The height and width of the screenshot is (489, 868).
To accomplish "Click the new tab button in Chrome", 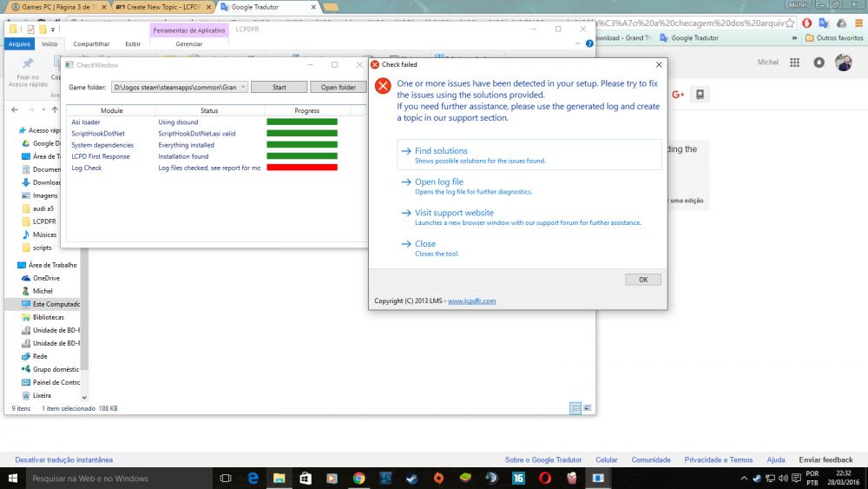I will point(331,7).
